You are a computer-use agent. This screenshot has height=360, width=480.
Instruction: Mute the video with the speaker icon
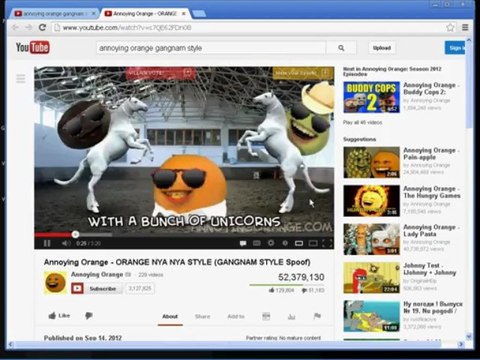pos(66,243)
